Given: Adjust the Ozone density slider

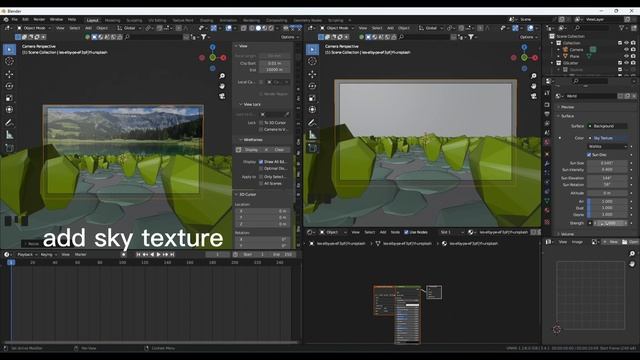Looking at the screenshot, I should coord(607,215).
